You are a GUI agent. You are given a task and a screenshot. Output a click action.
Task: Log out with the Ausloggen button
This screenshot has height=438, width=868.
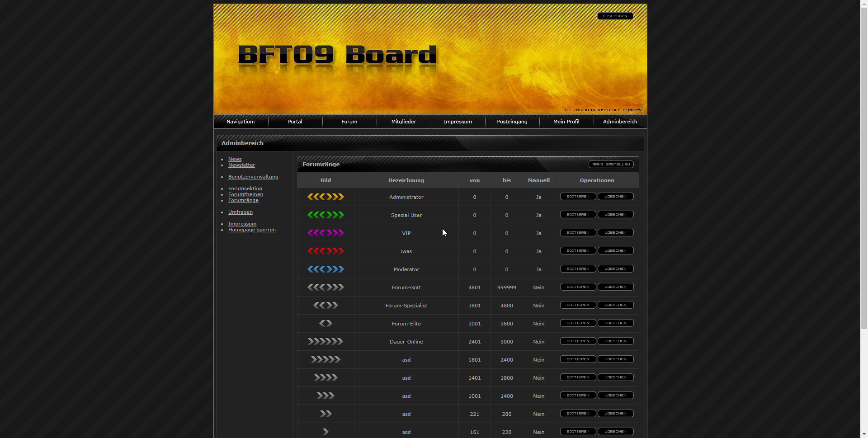coord(615,16)
